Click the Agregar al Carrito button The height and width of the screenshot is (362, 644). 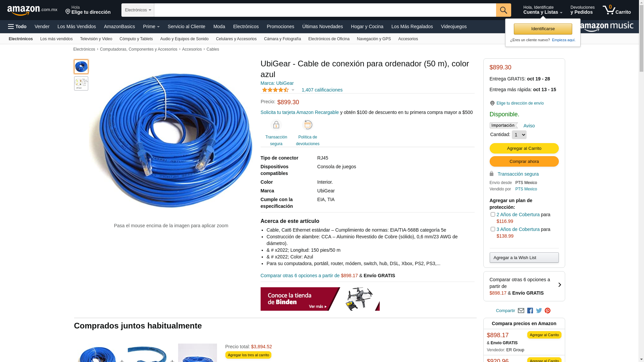pyautogui.click(x=524, y=148)
